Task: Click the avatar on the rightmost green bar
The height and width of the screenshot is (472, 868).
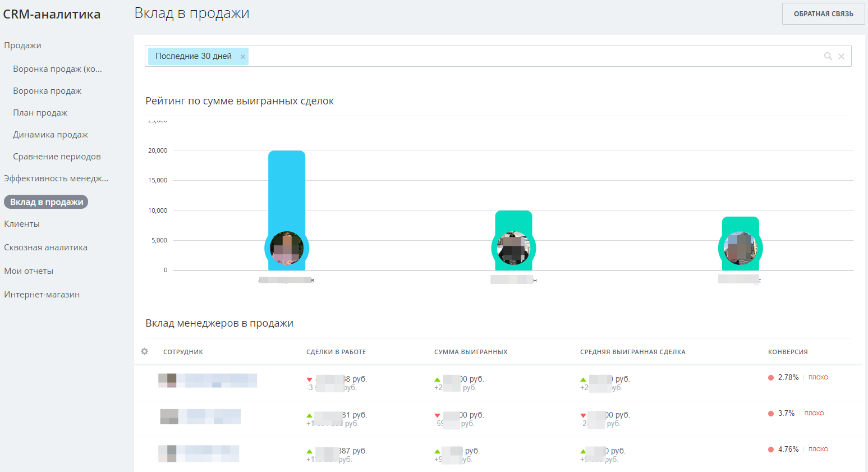Action: click(740, 248)
